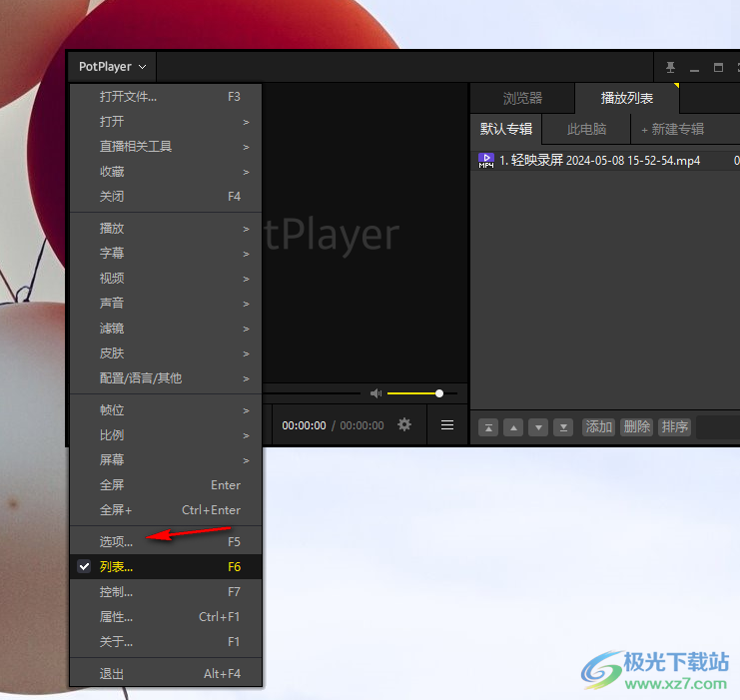Click the MP4 file icon in playlist
This screenshot has width=740, height=700.
click(x=486, y=161)
